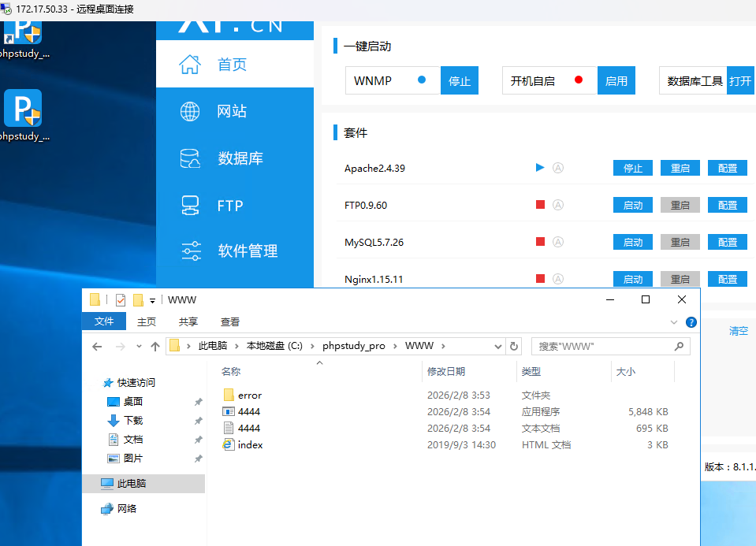Click the red stopped indicator for MySQL5.7.26

540,241
